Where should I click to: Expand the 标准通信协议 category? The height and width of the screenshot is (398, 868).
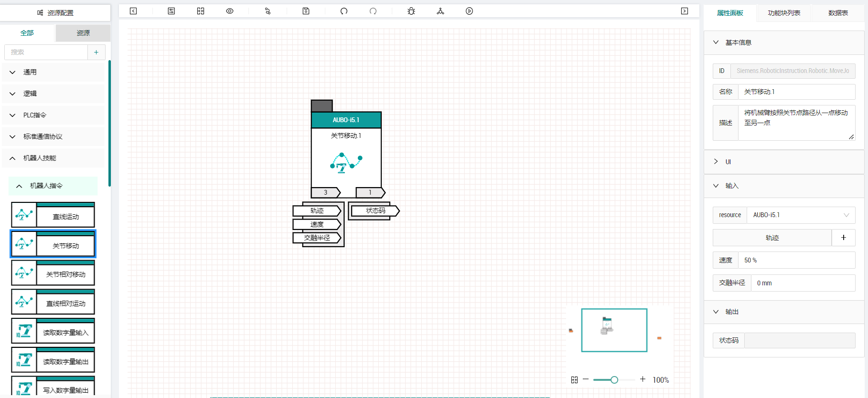point(53,136)
